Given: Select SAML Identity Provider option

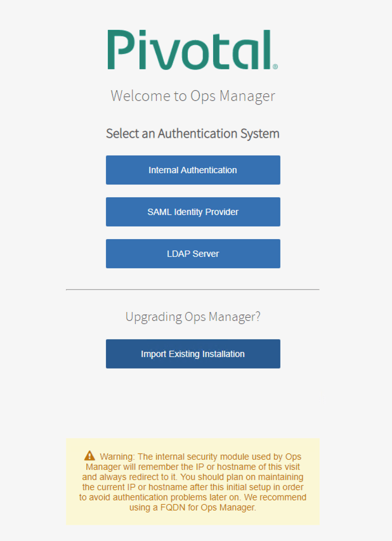Looking at the screenshot, I should point(193,212).
